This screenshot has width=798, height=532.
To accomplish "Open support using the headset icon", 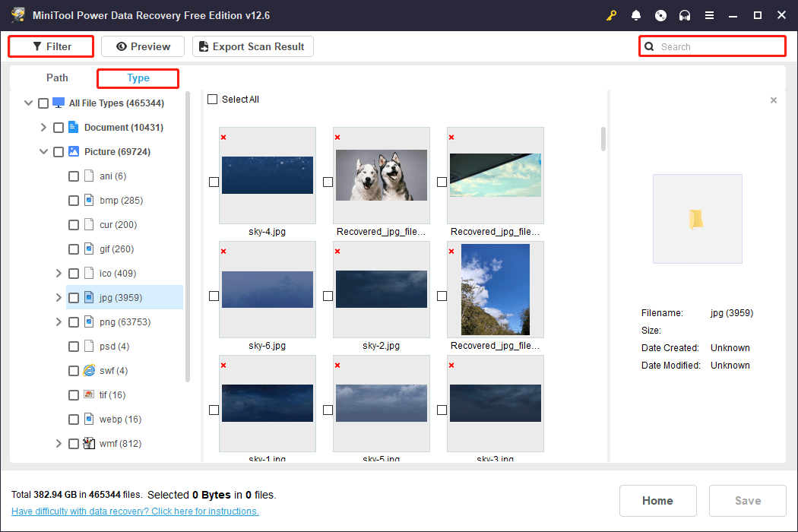I will coord(685,14).
